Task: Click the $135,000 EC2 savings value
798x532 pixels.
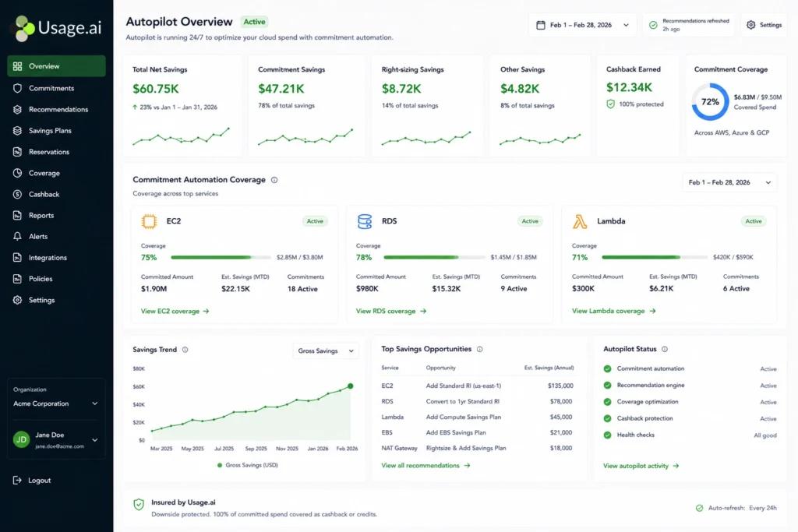Action: pyautogui.click(x=560, y=386)
